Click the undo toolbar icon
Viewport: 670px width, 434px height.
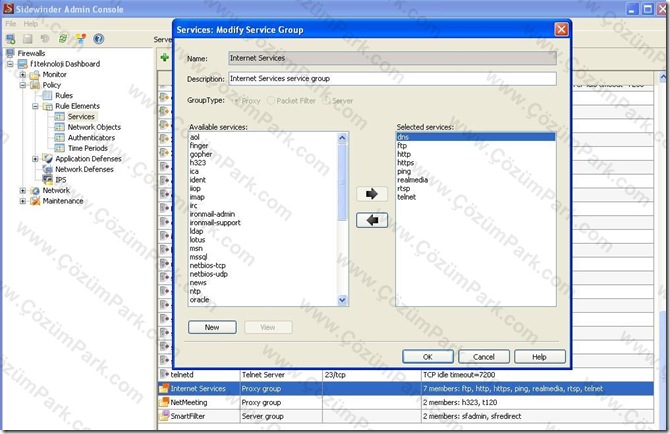(45, 39)
